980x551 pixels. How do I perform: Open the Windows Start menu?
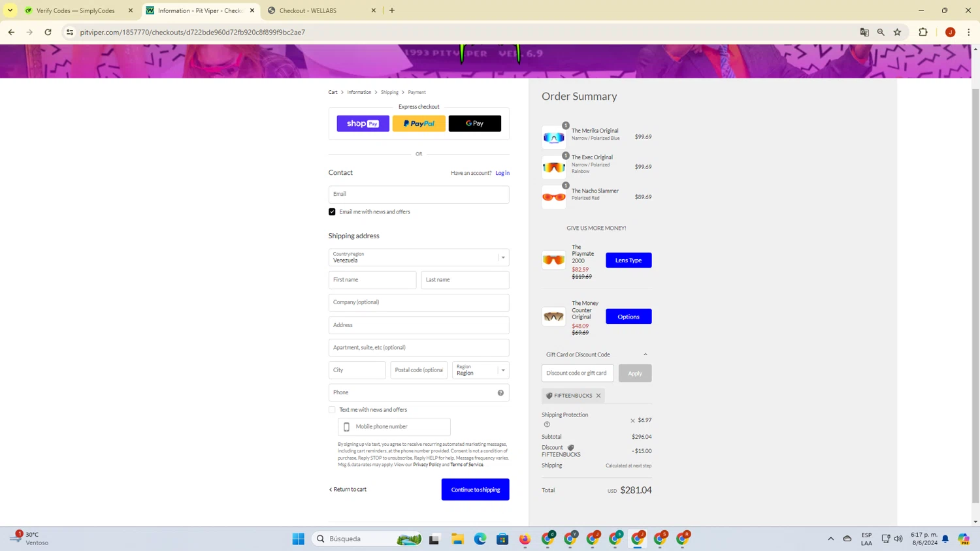click(299, 539)
